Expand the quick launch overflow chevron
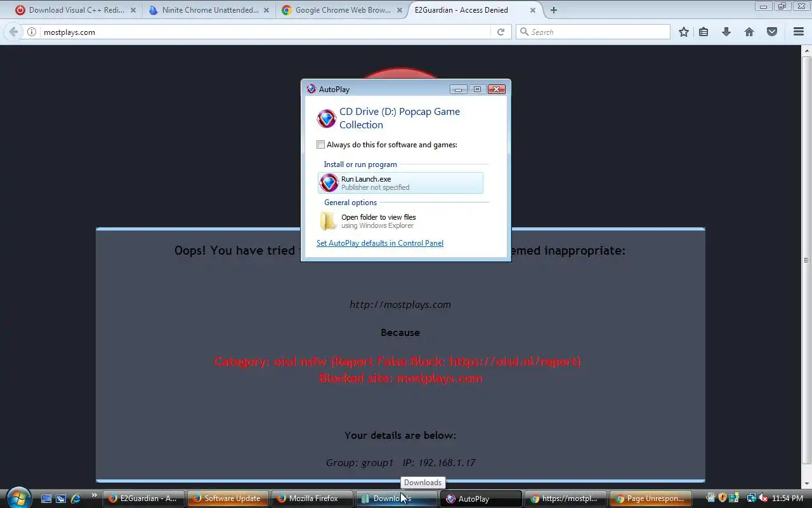The height and width of the screenshot is (508, 812). [95, 495]
